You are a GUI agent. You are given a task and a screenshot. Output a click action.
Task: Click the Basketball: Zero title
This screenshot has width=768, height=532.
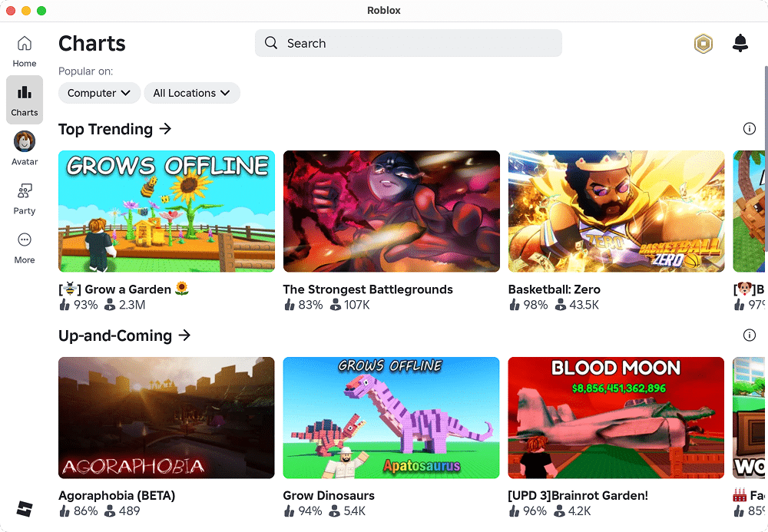554,289
